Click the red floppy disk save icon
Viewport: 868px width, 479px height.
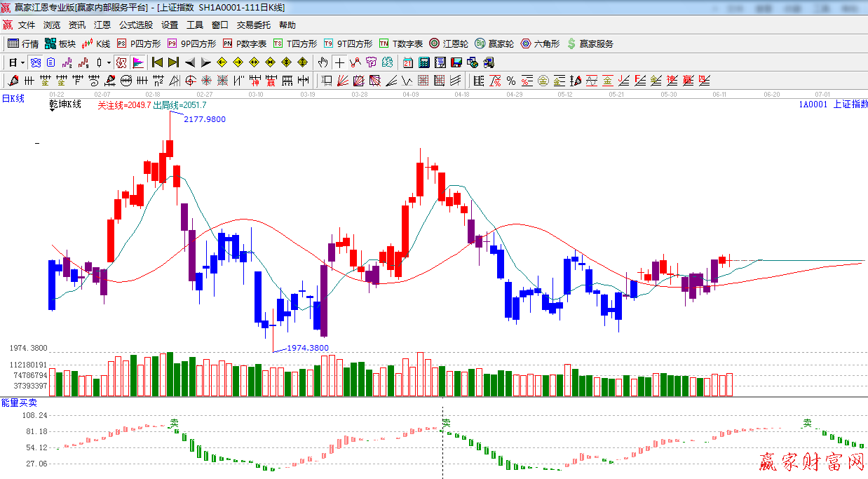click(456, 62)
